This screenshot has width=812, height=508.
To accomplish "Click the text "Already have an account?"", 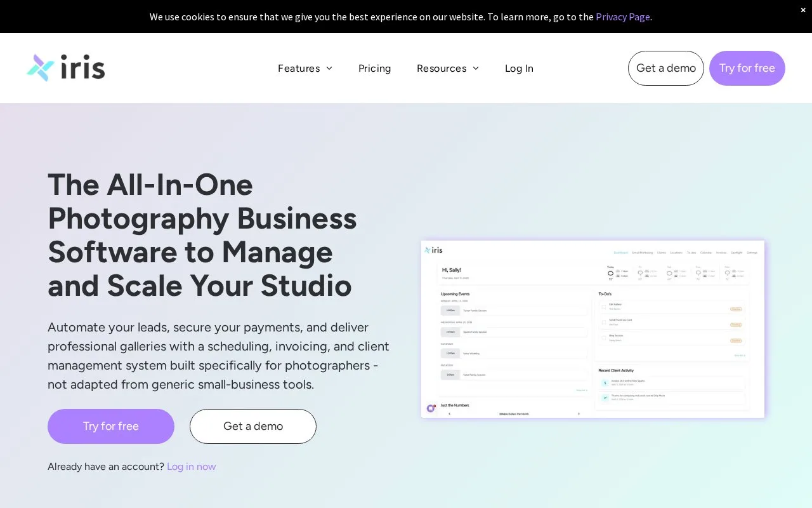I will coord(106,466).
